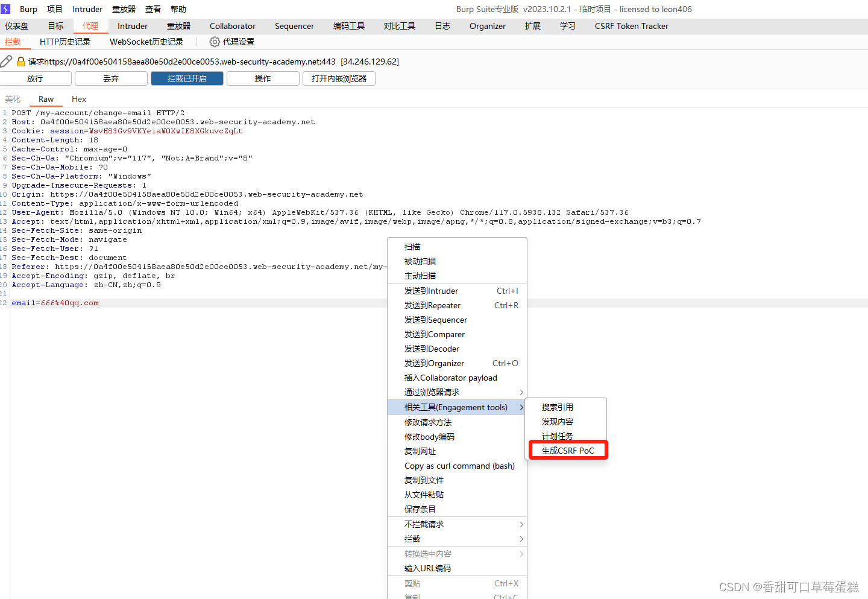Expand the 不拦截请求 submenu
The height and width of the screenshot is (599, 868).
click(x=457, y=524)
